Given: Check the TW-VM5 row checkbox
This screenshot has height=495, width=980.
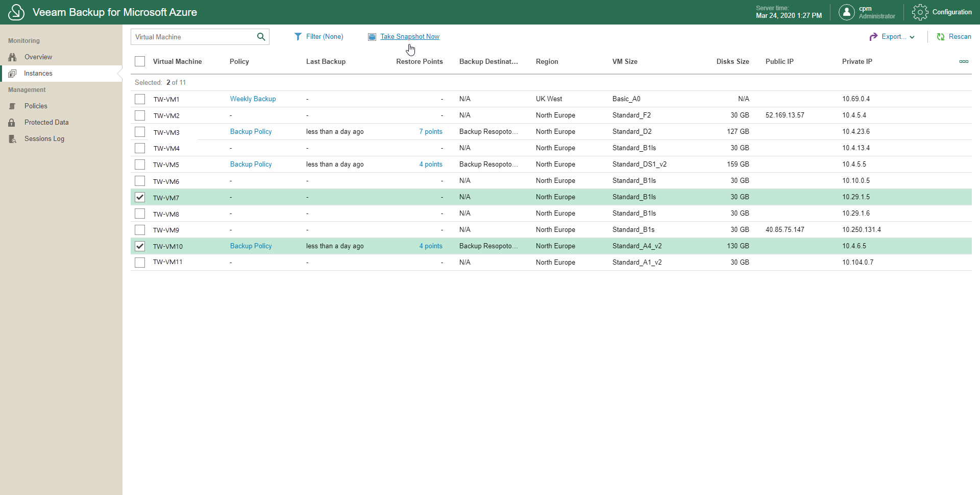Looking at the screenshot, I should coord(140,164).
